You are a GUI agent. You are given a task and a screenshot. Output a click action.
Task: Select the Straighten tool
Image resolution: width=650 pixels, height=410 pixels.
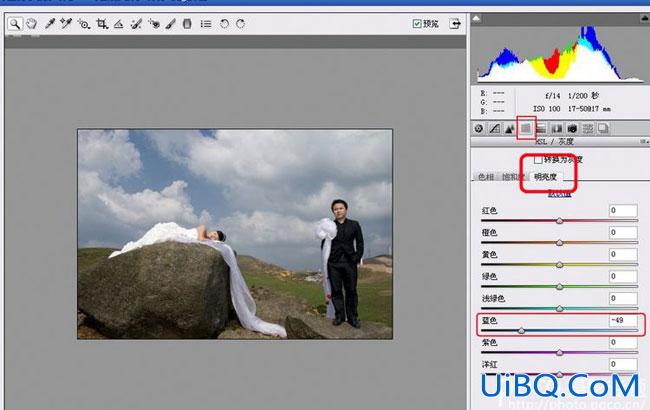119,24
